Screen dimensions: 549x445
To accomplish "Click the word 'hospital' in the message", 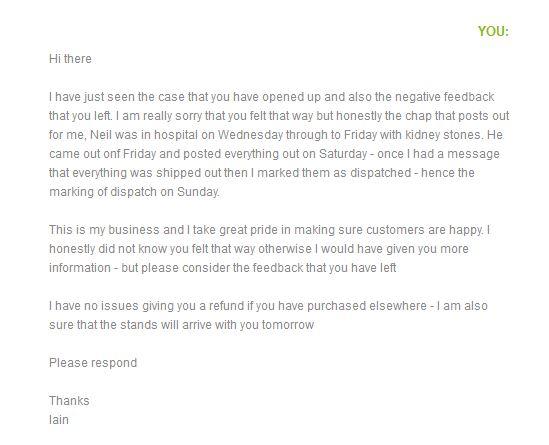I will pos(176,135).
